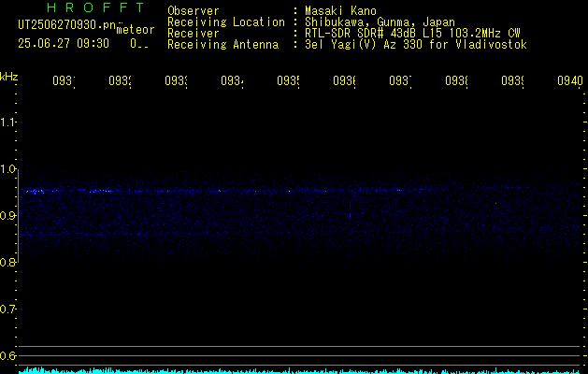Viewport: 588px width, 374px height.
Task: Click the UT2506270930 filename label
Action: (x=67, y=25)
